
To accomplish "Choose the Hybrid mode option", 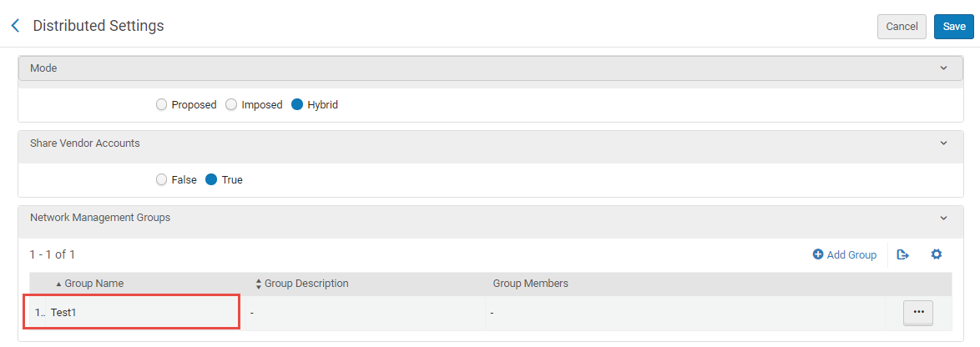I will pos(298,105).
